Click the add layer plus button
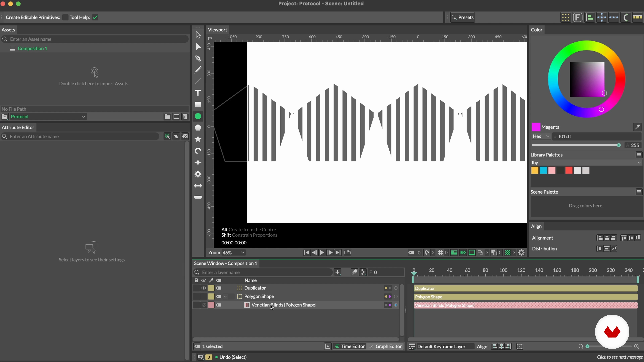This screenshot has width=644, height=362. [x=337, y=272]
